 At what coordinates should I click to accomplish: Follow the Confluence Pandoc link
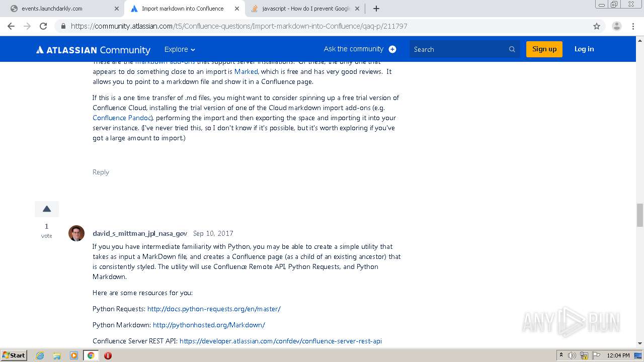pyautogui.click(x=122, y=118)
